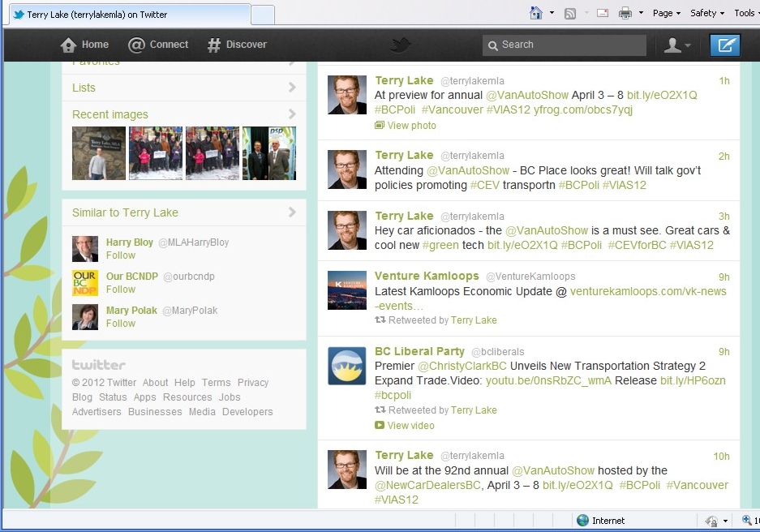Image resolution: width=760 pixels, height=532 pixels.
Task: Click the retweet icon under Venture Kamloops tweet
Action: coord(380,320)
